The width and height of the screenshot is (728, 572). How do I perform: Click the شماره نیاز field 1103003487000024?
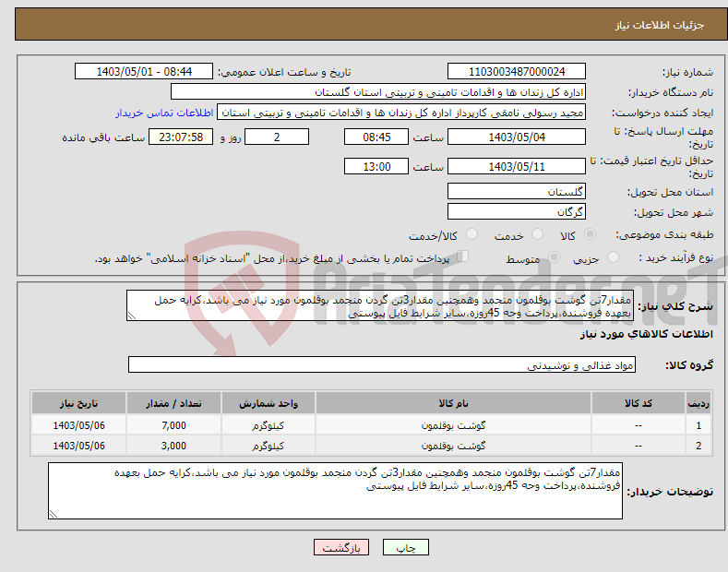pos(517,72)
